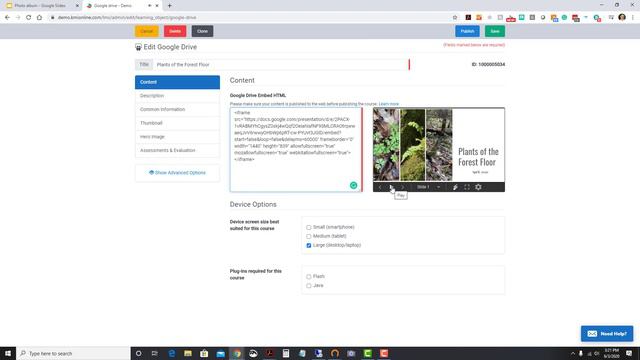Viewport: 640px width, 360px height.
Task: Click the Windows taskbar search box
Action: point(73,353)
